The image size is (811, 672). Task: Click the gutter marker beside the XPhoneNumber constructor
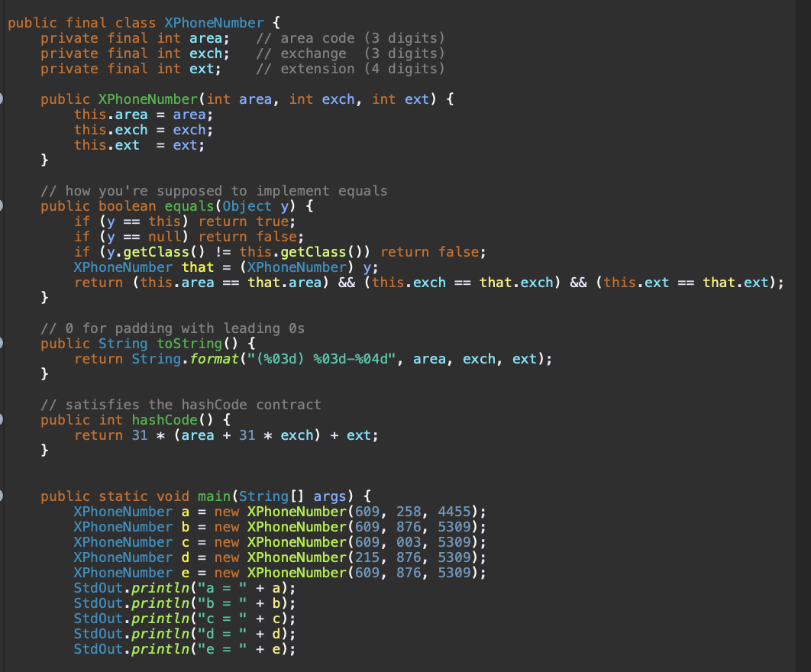[x=2, y=99]
